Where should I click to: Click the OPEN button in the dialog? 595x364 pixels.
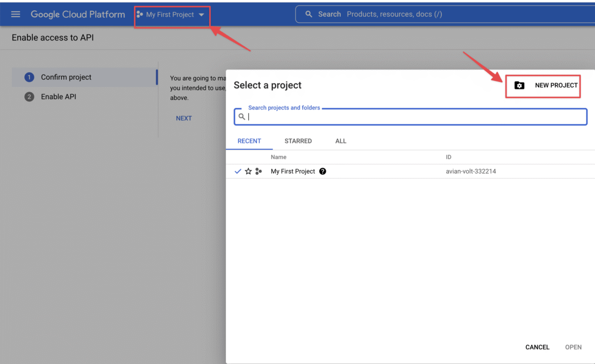[x=573, y=347]
